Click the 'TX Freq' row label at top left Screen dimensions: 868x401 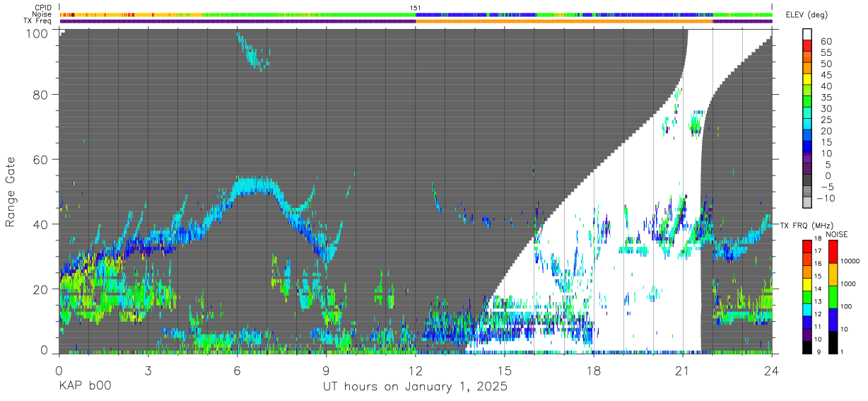pyautogui.click(x=38, y=21)
